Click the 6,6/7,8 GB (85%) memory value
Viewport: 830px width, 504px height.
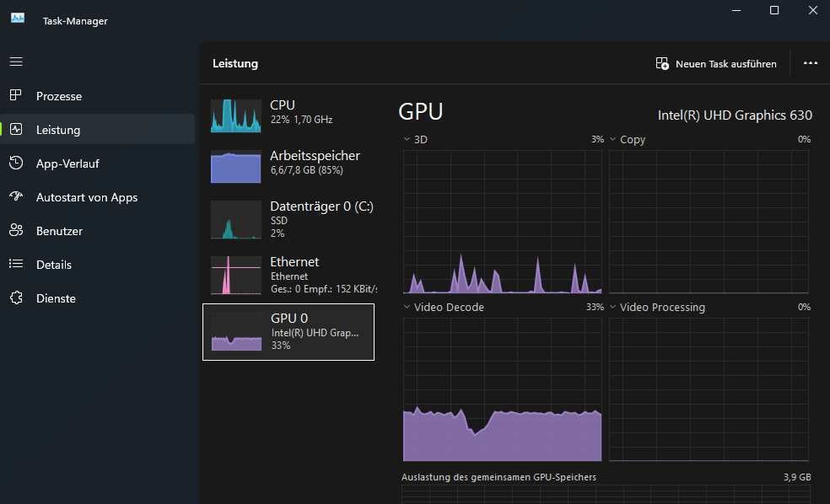click(x=306, y=170)
